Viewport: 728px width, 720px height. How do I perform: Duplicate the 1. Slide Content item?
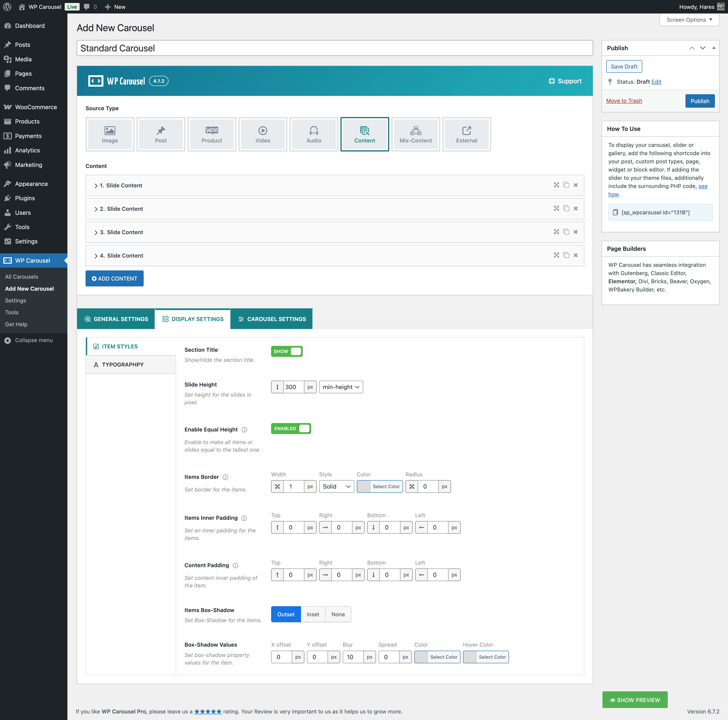(566, 185)
